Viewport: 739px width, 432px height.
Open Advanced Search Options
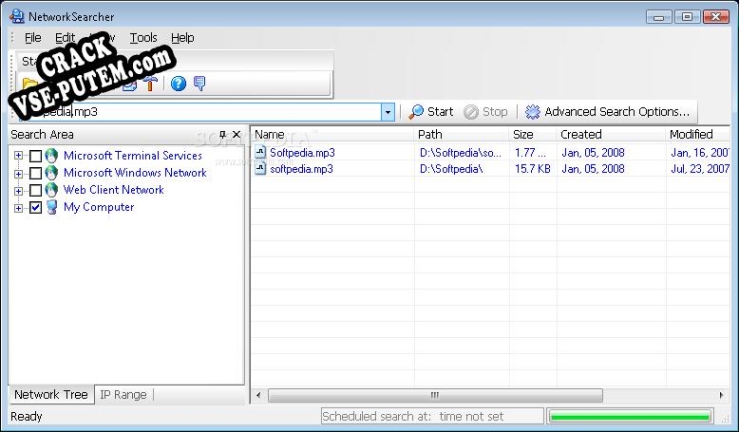(x=607, y=112)
